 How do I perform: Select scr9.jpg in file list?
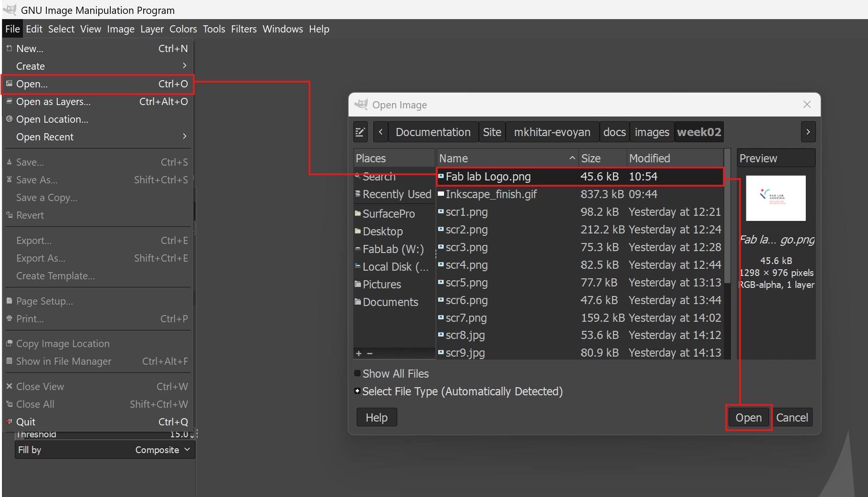(x=580, y=353)
